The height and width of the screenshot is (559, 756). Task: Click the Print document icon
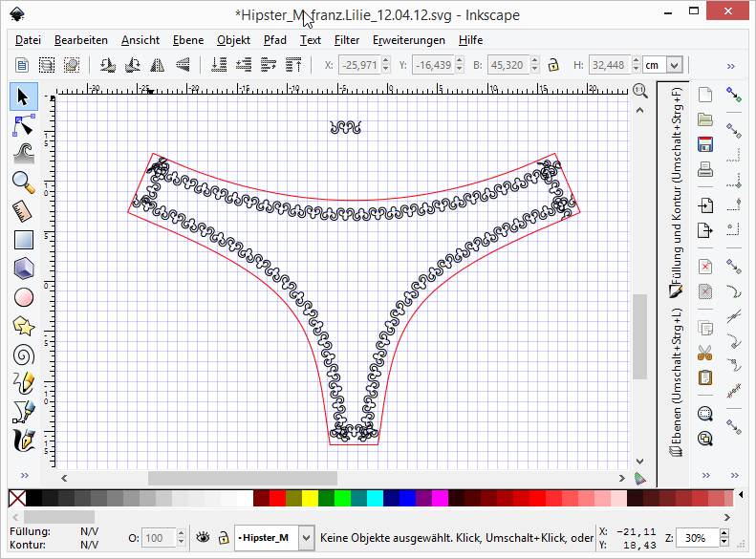[x=705, y=171]
